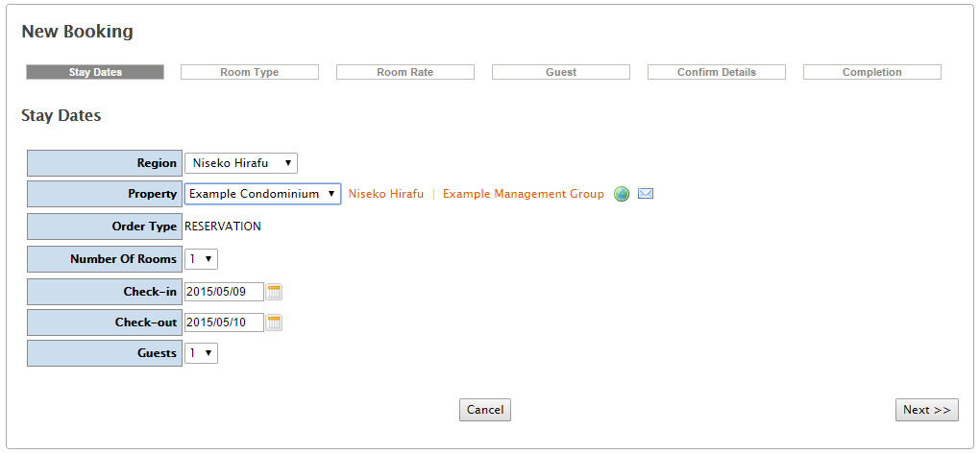Screen dimensions: 980x454
Task: Switch to the Room Rate step
Action: point(405,72)
